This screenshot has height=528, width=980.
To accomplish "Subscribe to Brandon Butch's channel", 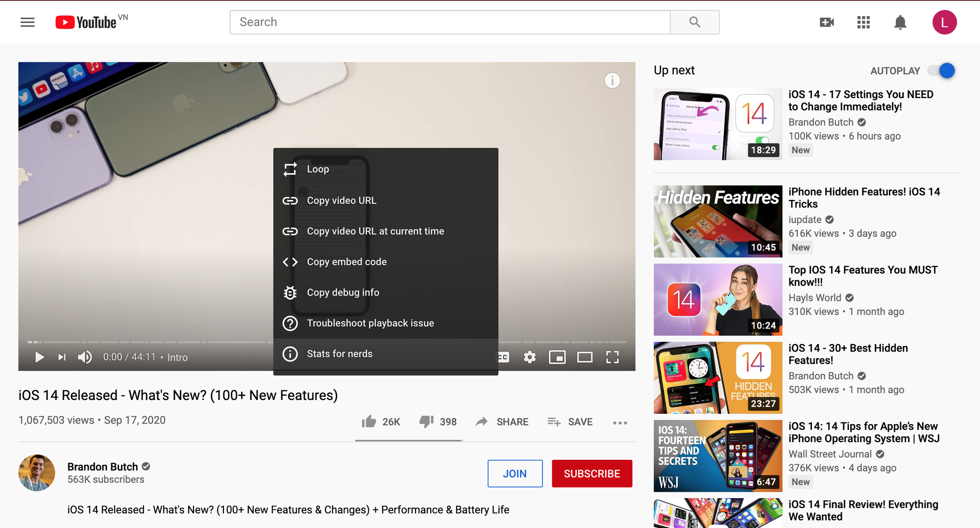I will (592, 474).
